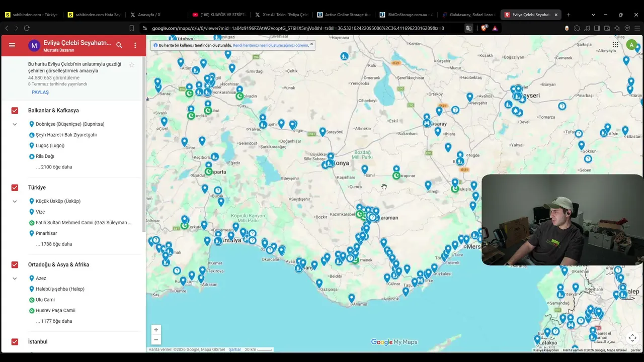Click the blue pin near İsmil

[x=365, y=169]
